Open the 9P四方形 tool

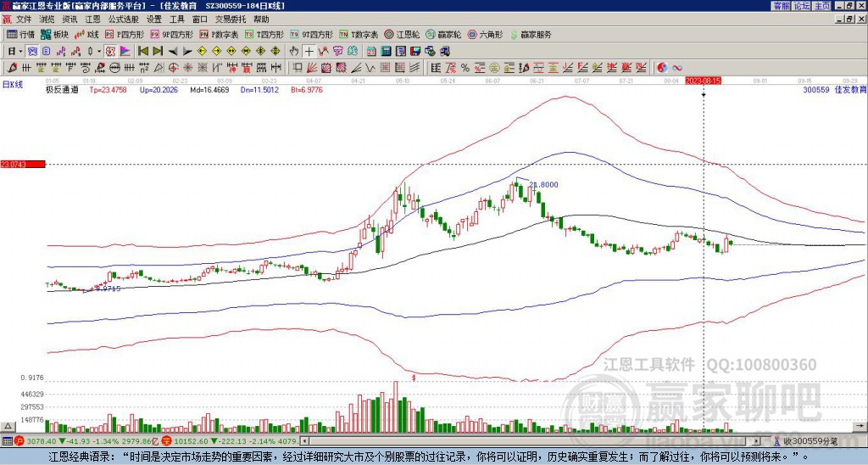point(172,34)
